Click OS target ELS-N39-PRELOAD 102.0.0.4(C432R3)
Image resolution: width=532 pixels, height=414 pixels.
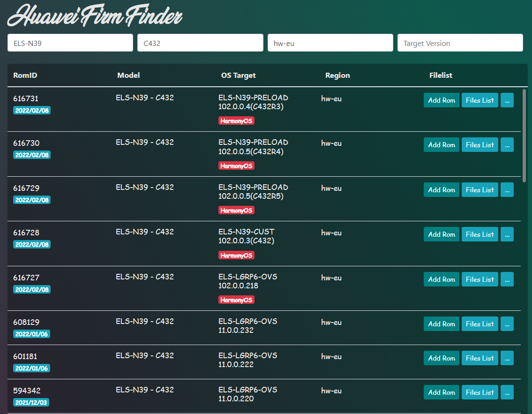pos(253,102)
